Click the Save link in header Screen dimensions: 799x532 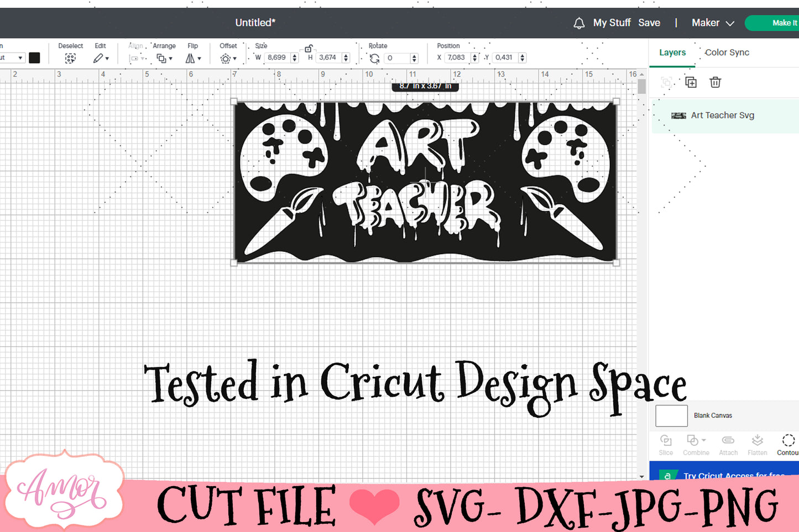click(649, 23)
